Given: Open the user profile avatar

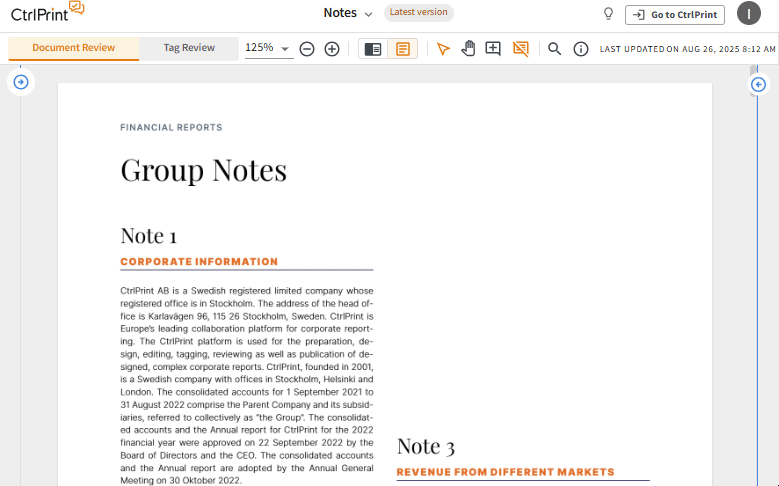Looking at the screenshot, I should [x=749, y=13].
